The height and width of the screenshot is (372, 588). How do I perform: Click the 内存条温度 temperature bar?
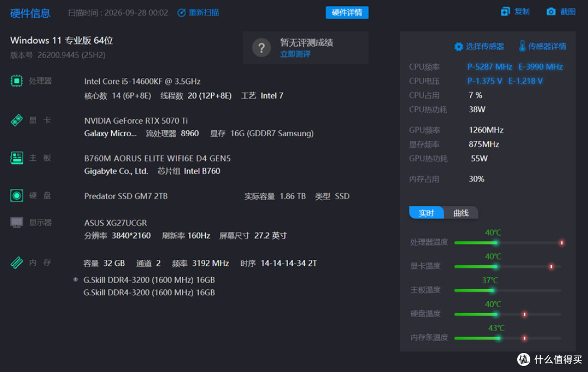pos(509,338)
